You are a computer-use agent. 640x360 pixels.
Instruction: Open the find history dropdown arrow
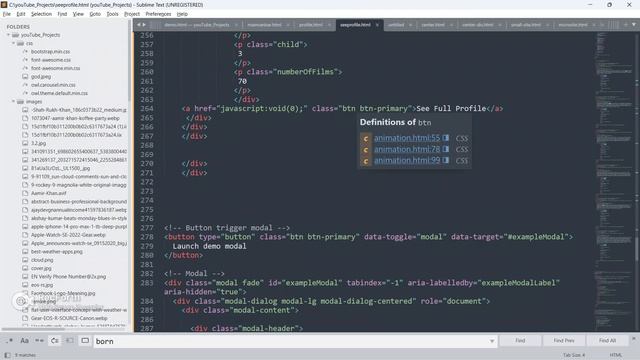[x=492, y=341]
